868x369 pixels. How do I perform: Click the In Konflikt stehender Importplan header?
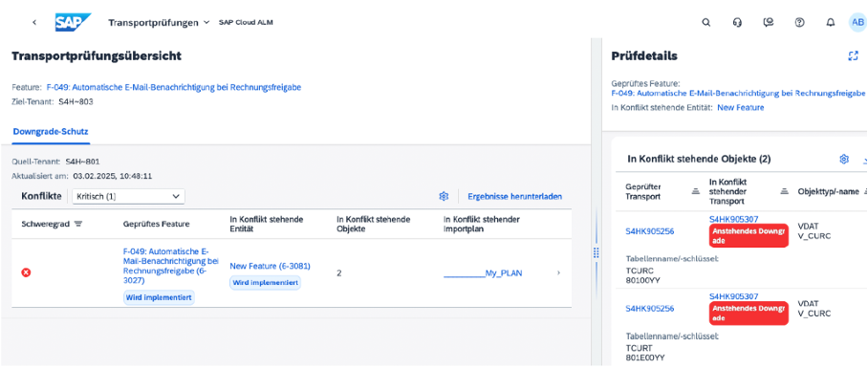point(482,224)
